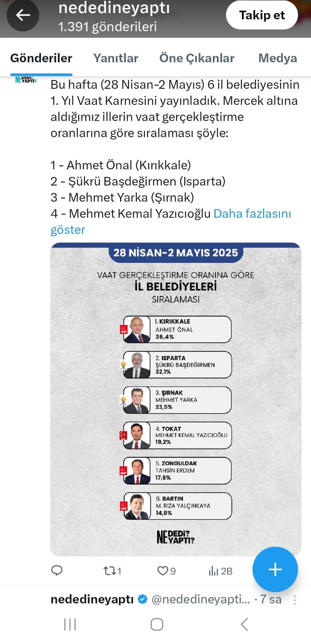
Task: Tap the retweet icon
Action: pyautogui.click(x=109, y=571)
